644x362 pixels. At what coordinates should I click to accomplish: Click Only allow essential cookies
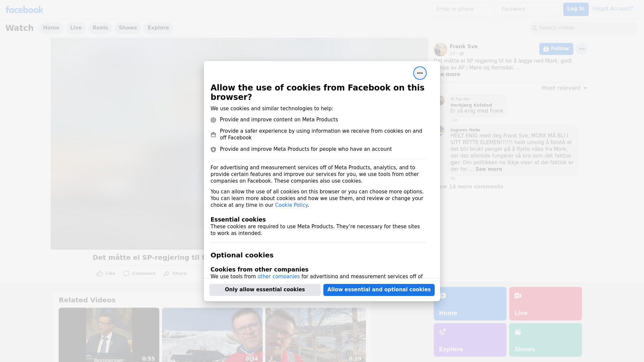265,290
